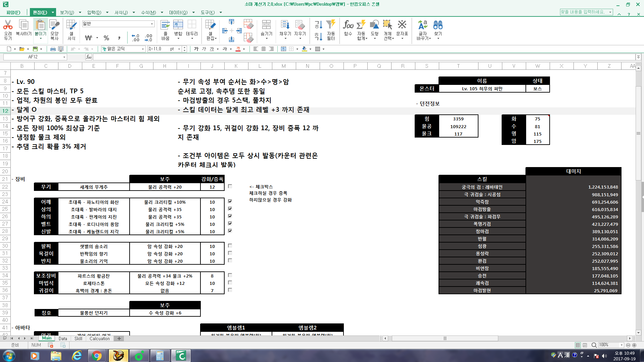Expand the formula bar arrow

[x=638, y=57]
